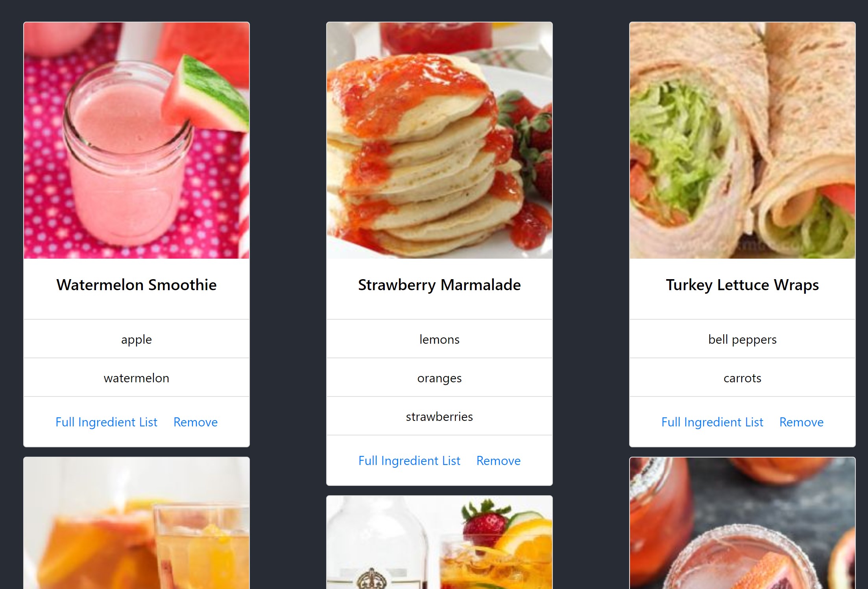Open Full Ingredient List for Watermelon Smoothie
Viewport: 868px width, 589px height.
[x=106, y=422]
